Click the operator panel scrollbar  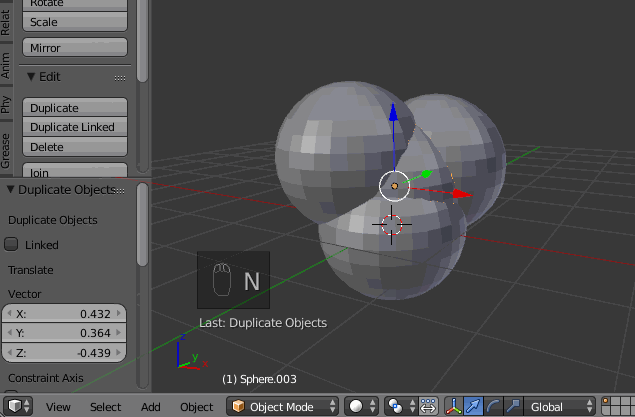coord(142,225)
